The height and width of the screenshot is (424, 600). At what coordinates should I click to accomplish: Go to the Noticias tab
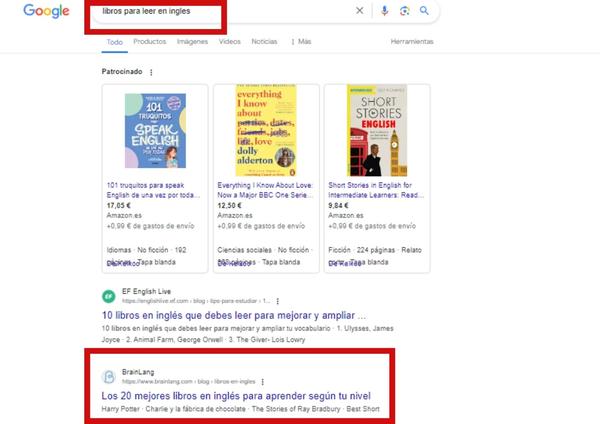[265, 42]
